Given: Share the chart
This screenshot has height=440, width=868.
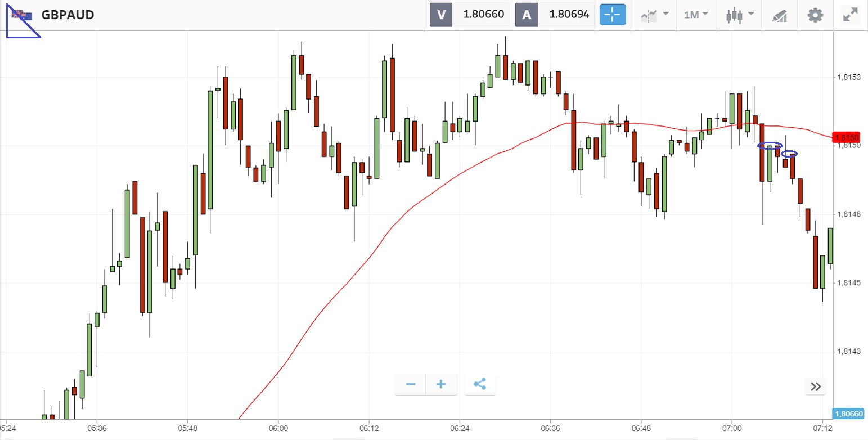Looking at the screenshot, I should coord(480,385).
